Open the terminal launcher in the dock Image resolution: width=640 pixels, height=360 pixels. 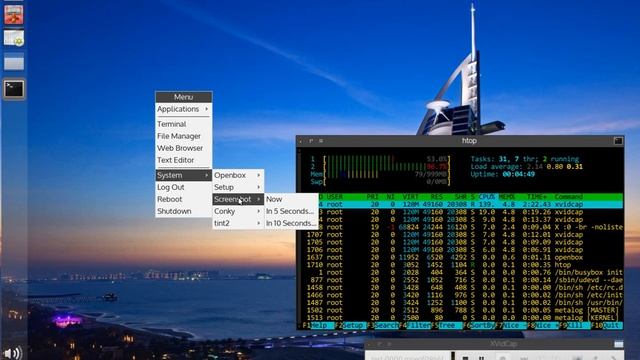(x=14, y=89)
